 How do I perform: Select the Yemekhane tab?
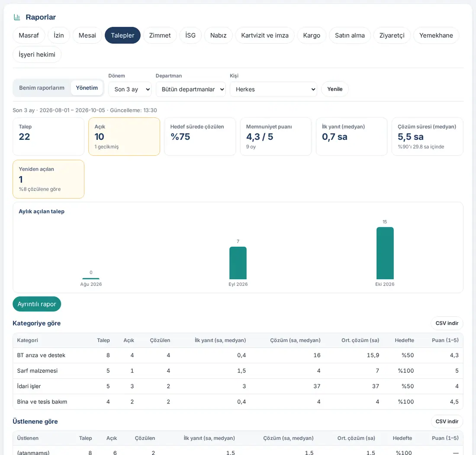coord(436,35)
